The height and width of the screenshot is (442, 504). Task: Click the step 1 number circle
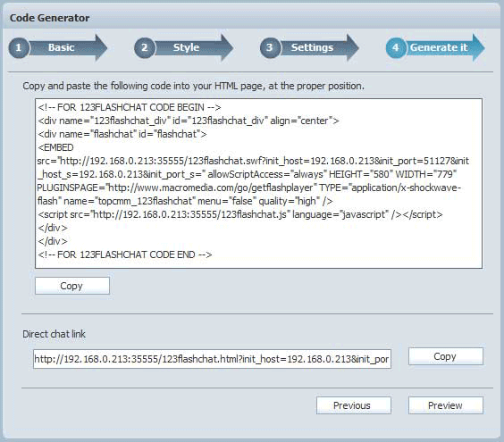19,48
